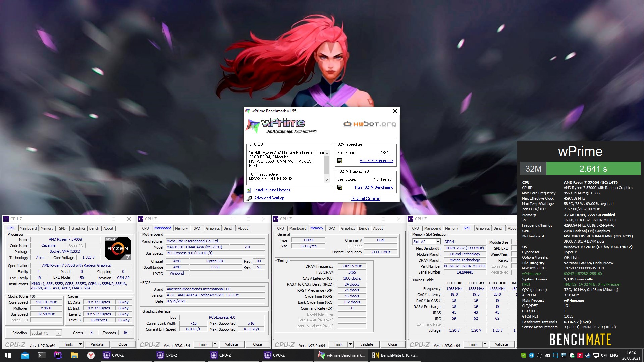Click the 2.641 s green result bar
The image size is (644, 362).
click(x=593, y=169)
